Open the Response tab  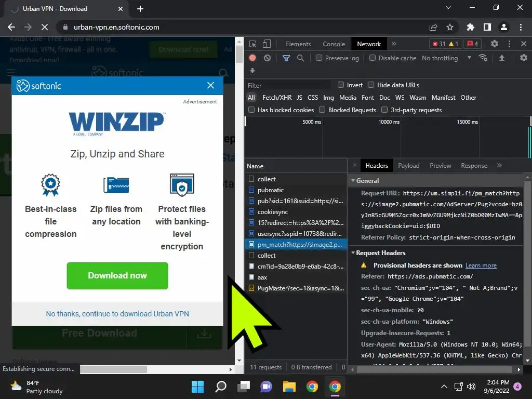coord(474,166)
